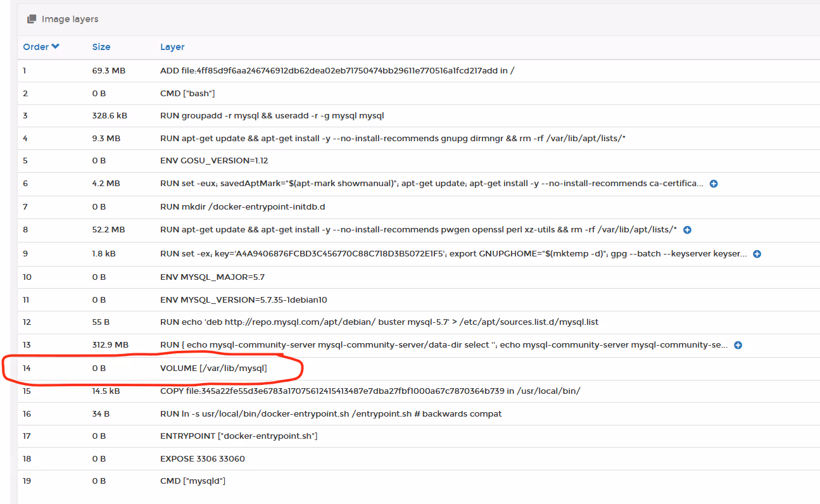The width and height of the screenshot is (820, 504).
Task: Click the Image layers panel icon
Action: pyautogui.click(x=31, y=19)
